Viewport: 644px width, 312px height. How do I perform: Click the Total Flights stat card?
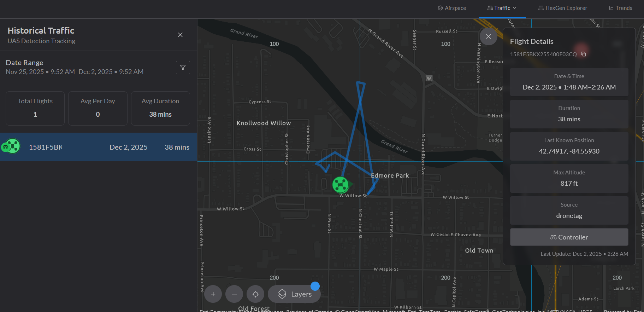[35, 108]
